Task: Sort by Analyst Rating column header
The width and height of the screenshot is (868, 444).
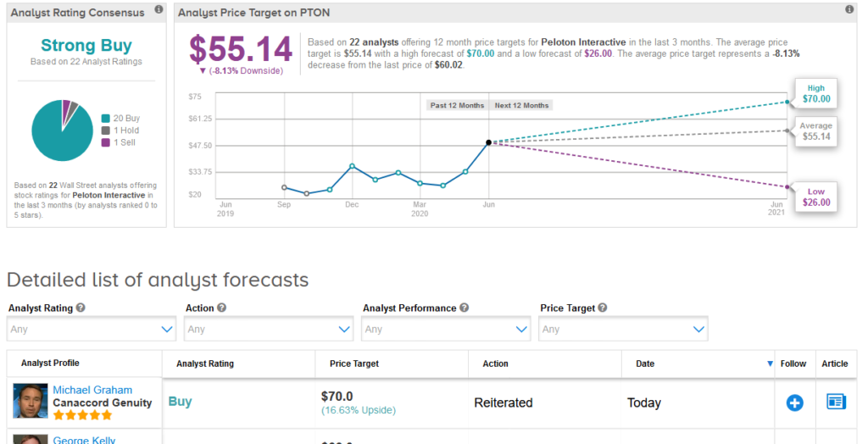Action: pos(205,364)
